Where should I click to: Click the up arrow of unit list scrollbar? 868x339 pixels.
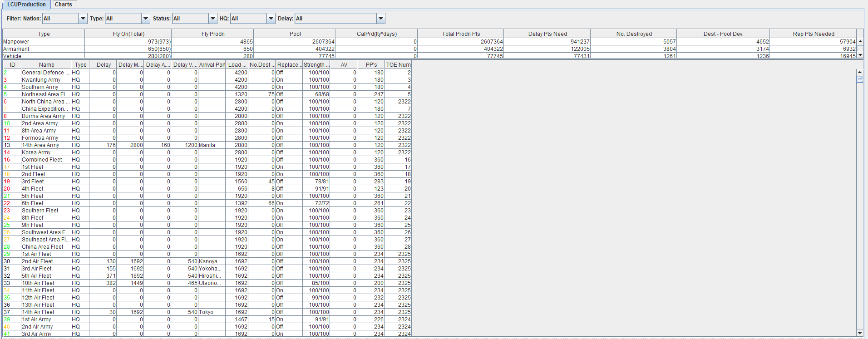[859, 72]
